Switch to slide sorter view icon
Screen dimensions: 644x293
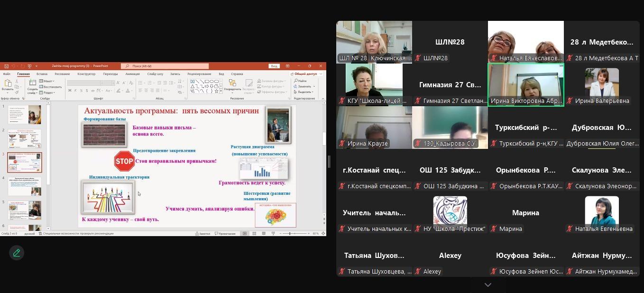[x=254, y=233]
